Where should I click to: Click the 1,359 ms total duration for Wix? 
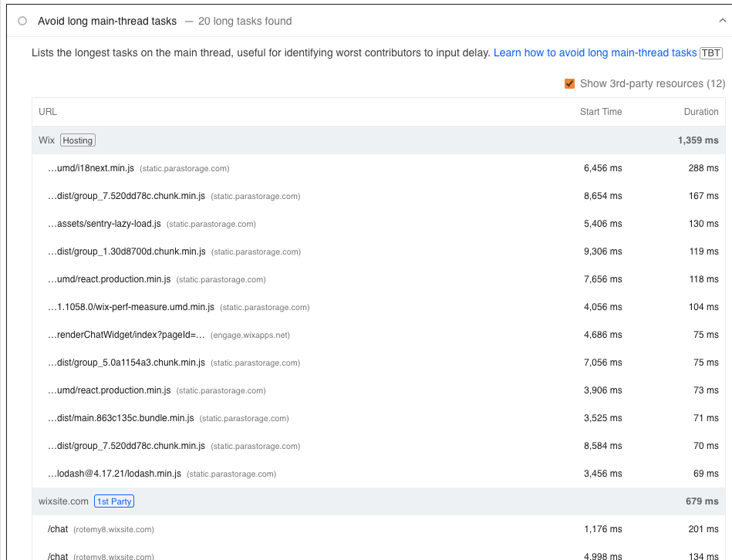pyautogui.click(x=697, y=140)
